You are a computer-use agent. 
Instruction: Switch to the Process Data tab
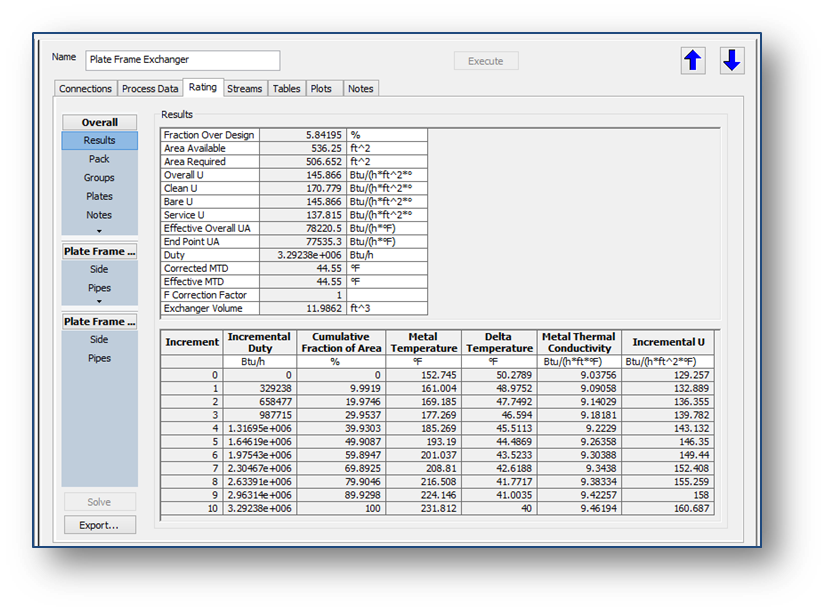(150, 89)
